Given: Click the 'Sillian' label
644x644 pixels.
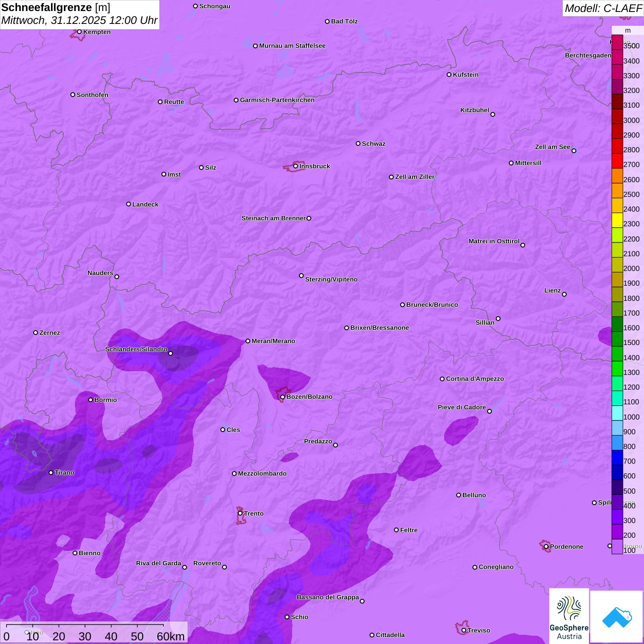Looking at the screenshot, I should point(485,322).
